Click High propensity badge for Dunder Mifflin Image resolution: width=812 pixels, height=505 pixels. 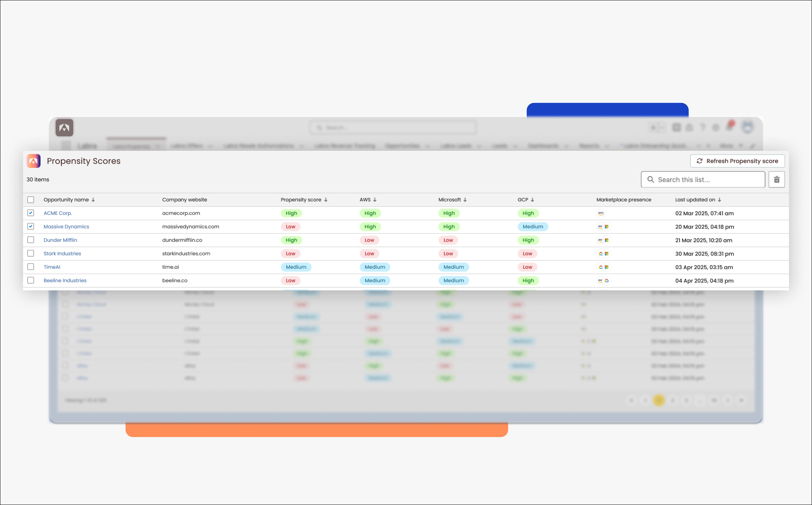tap(291, 240)
